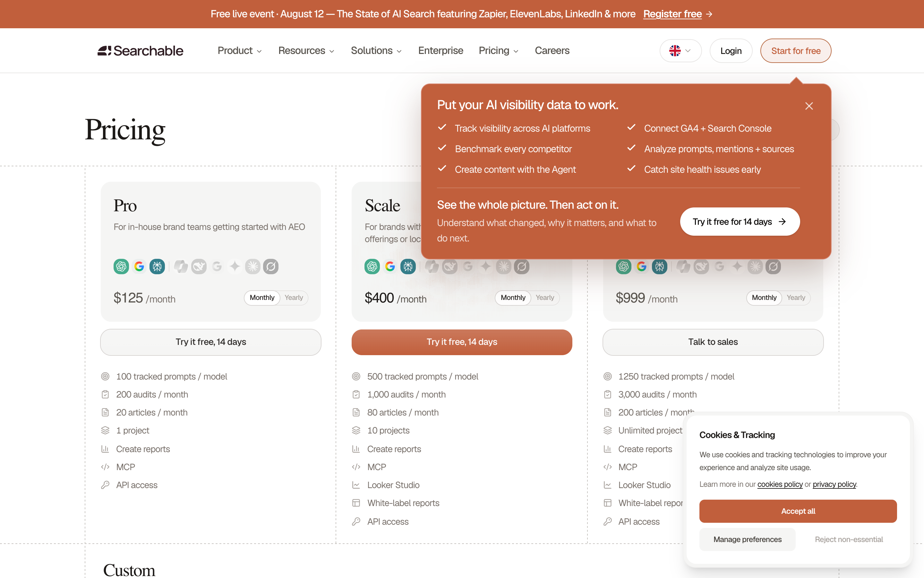Viewport: 924px width, 578px height.
Task: Go to the Enterprise page
Action: pos(441,51)
